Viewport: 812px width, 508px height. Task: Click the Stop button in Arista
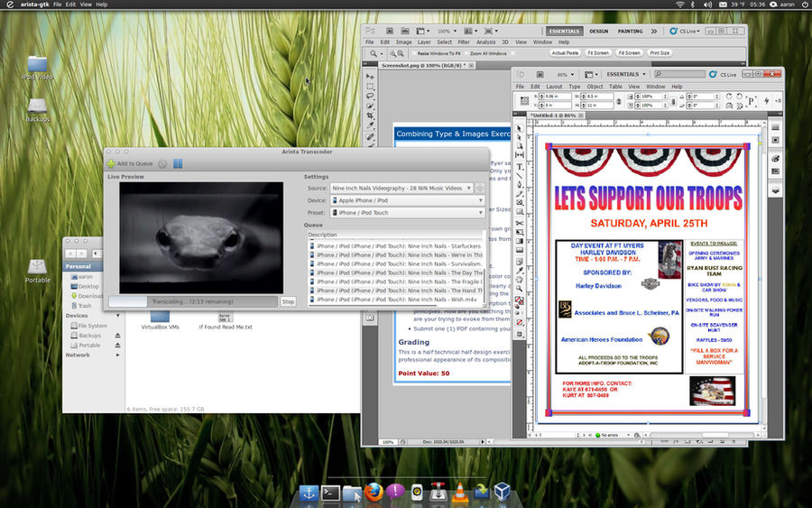coord(288,301)
